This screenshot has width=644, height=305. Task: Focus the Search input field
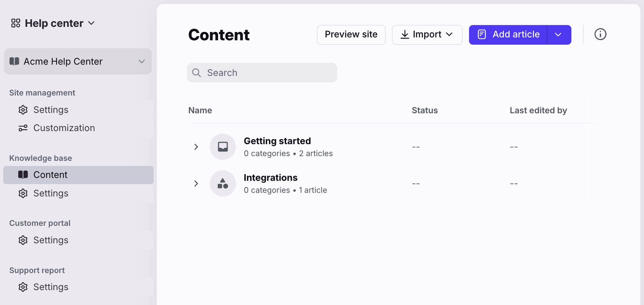click(x=262, y=73)
